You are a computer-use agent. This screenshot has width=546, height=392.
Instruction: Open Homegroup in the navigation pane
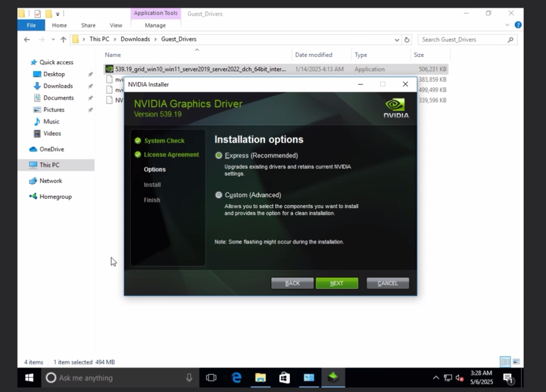[x=55, y=197]
